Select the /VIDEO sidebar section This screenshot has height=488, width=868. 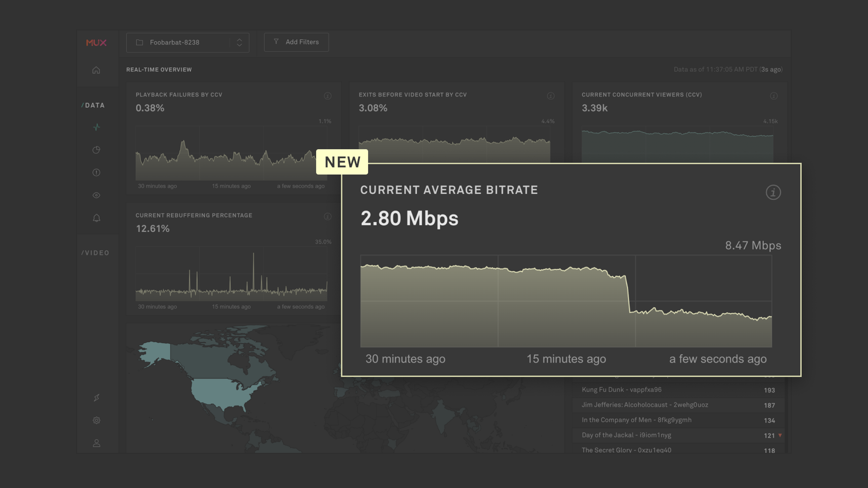coord(95,253)
